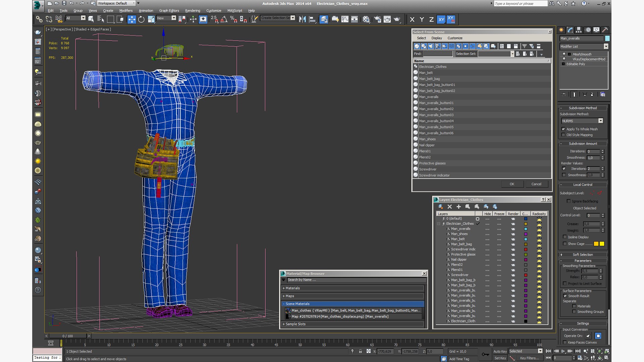Create new layer with plus icon
Image resolution: width=644 pixels, height=362 pixels.
459,207
